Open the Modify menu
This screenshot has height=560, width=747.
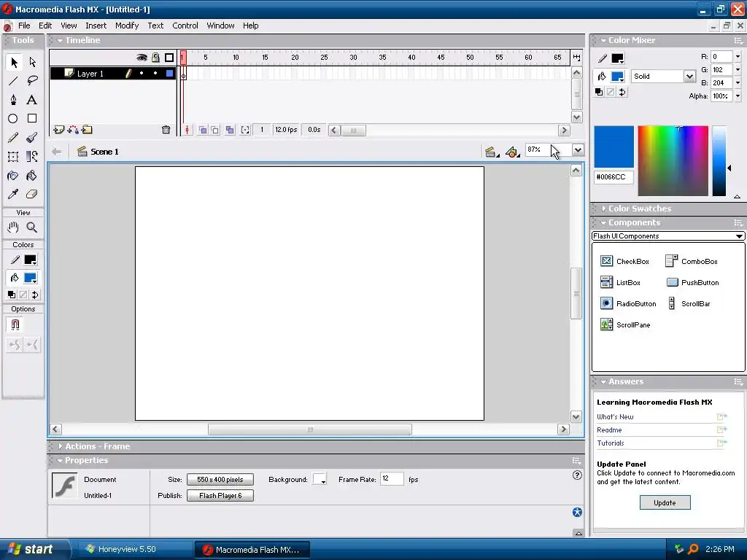pyautogui.click(x=127, y=26)
